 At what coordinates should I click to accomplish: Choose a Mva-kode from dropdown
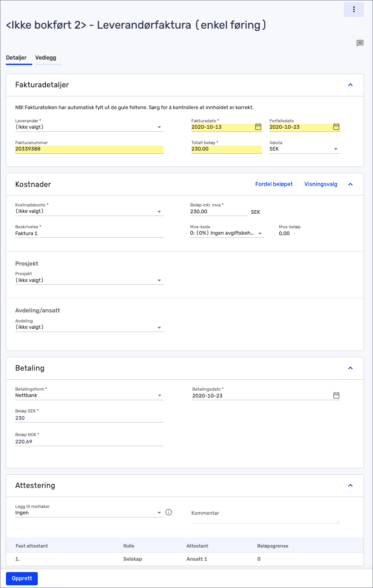227,233
